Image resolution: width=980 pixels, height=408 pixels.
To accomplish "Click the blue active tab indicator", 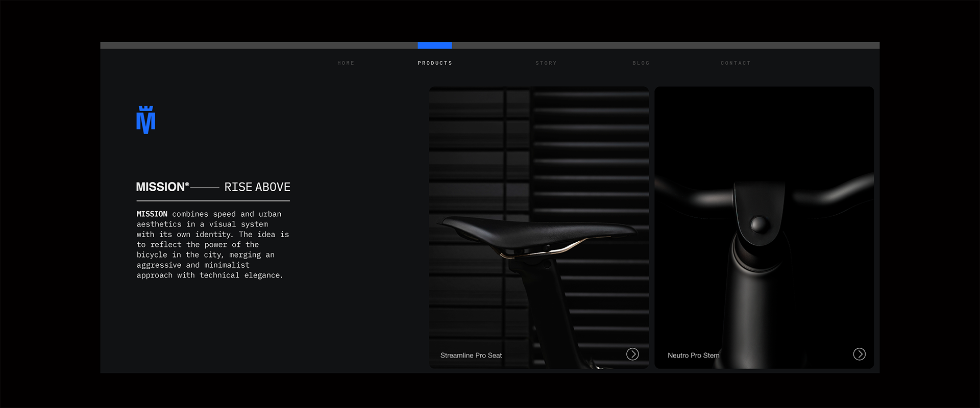I will [434, 45].
